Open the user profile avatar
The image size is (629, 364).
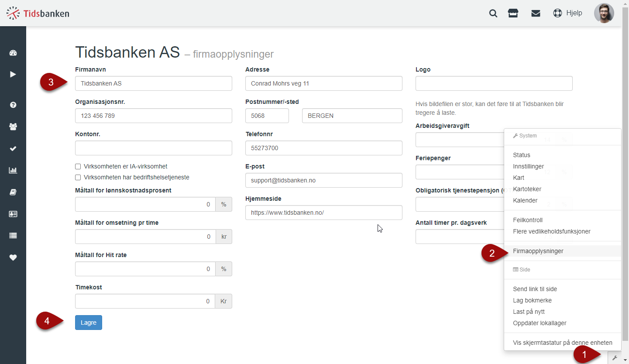tap(604, 13)
